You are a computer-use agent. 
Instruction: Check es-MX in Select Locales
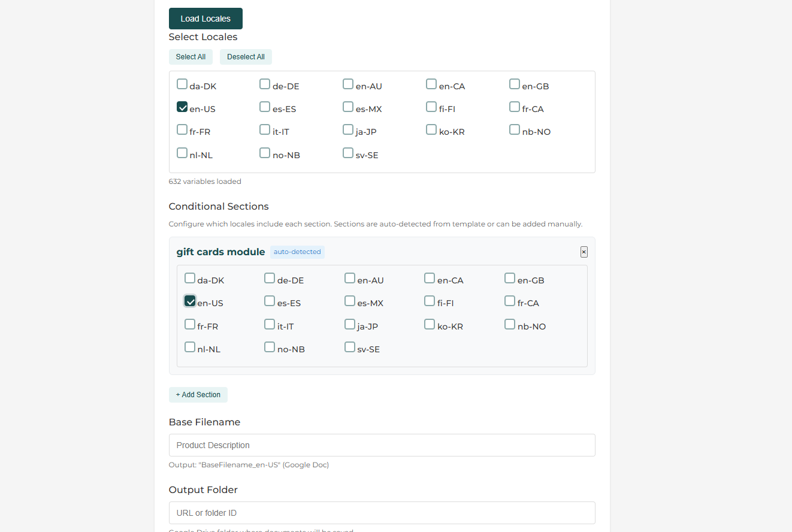(x=348, y=107)
